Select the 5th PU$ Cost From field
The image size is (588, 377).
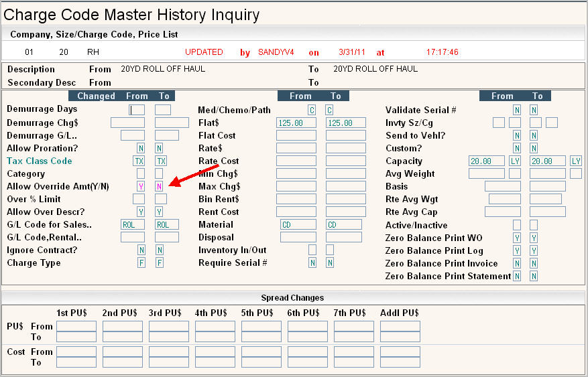[x=261, y=352]
